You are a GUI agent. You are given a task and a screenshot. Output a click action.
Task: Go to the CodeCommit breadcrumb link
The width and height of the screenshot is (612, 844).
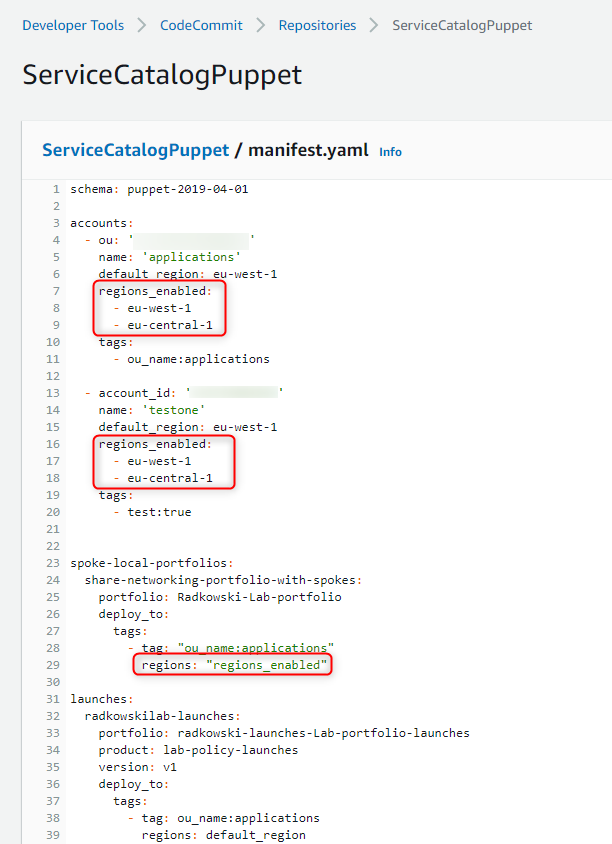[201, 25]
